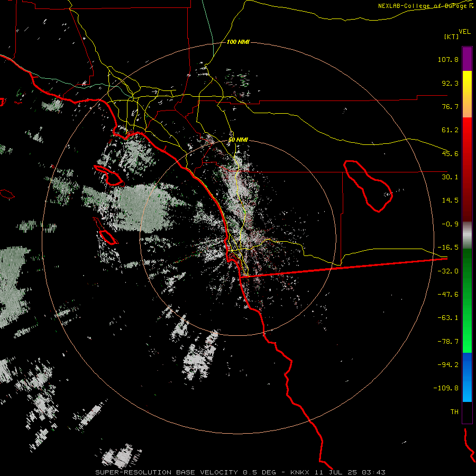Click the blue segment of the velocity color bar
Image resolution: width=476 pixels, height=476 pixels.
[x=467, y=377]
